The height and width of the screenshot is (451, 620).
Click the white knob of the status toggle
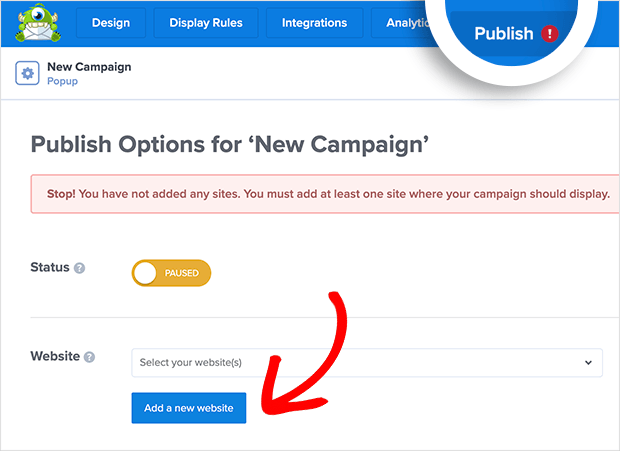tap(145, 273)
